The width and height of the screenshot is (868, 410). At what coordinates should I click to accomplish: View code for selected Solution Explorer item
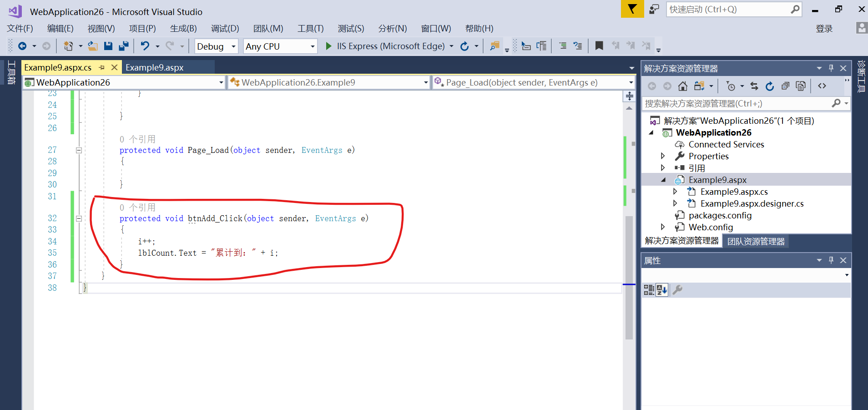pyautogui.click(x=822, y=86)
